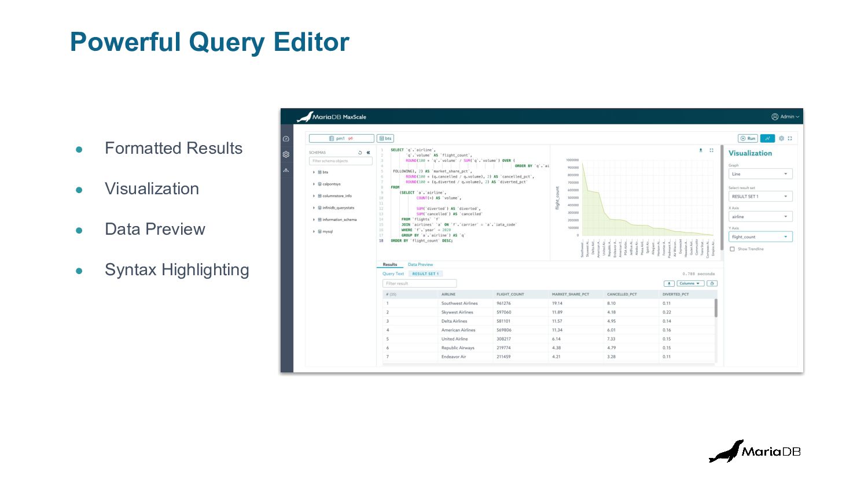Open query editor settings gear
Screen dimensions: 868x488
781,138
